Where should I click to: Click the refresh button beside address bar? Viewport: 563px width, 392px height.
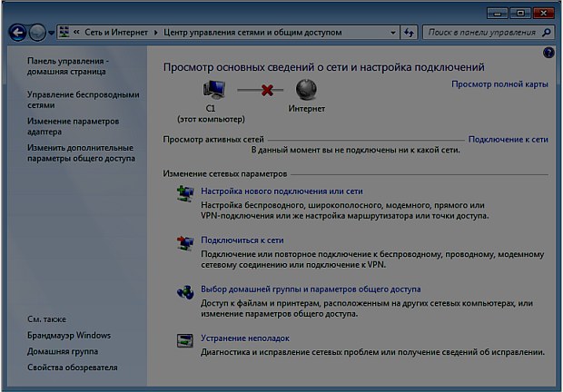coord(411,33)
